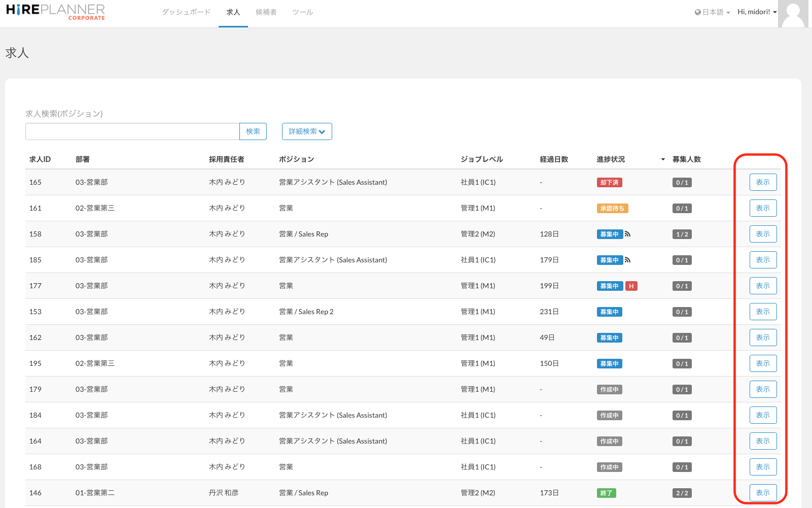Click the 却下済 status badge on job 165
Screen dimensions: 812x508
coord(609,183)
